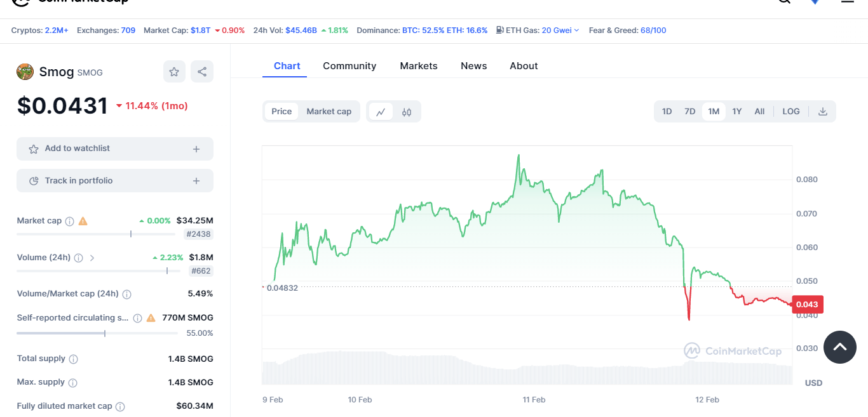
Task: Open the Chart tab
Action: coord(287,66)
